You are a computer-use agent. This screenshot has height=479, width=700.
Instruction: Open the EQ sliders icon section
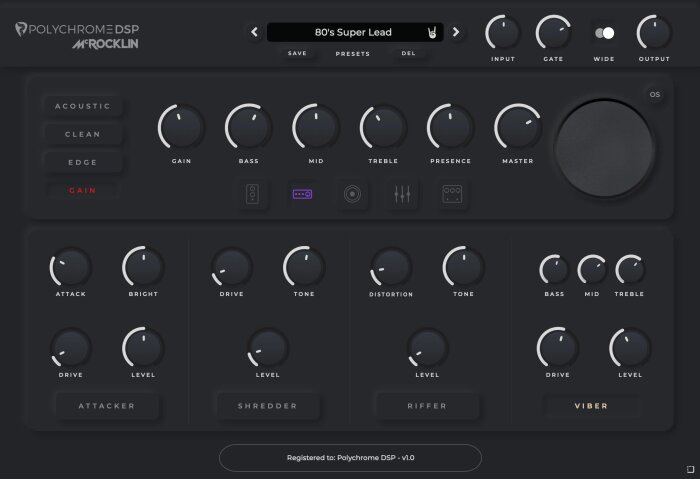pyautogui.click(x=402, y=194)
